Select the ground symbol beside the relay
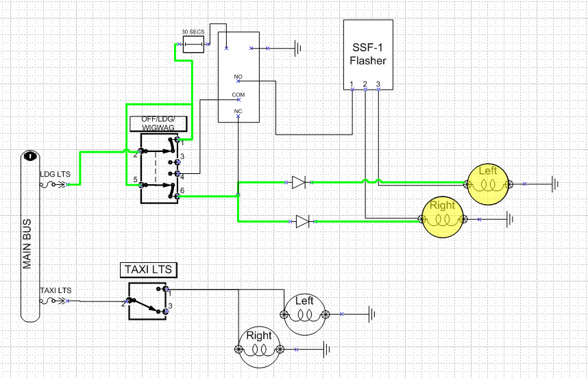 [298, 48]
